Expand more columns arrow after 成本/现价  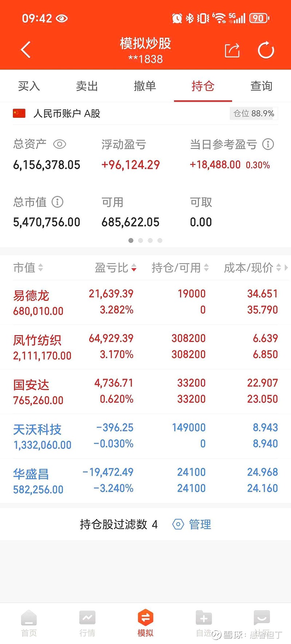[286, 268]
